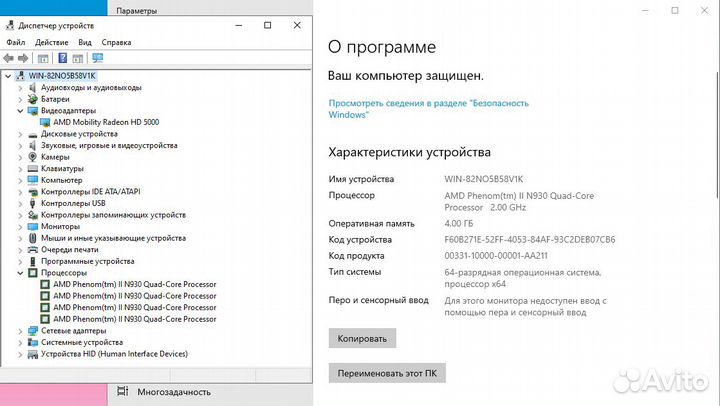720x406 pixels.
Task: Click the Контроллеры USB plug icon
Action: tap(33, 203)
